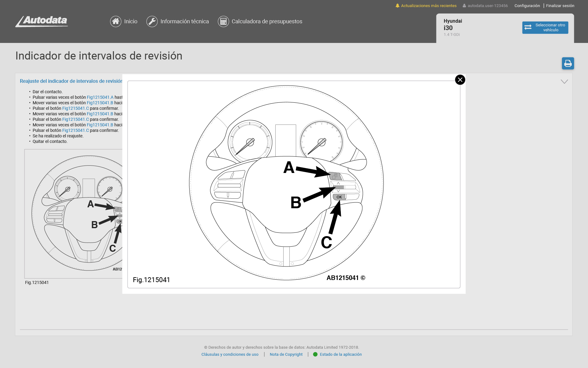This screenshot has width=588, height=368.
Task: Open Nota de Copyright link
Action: 286,355
